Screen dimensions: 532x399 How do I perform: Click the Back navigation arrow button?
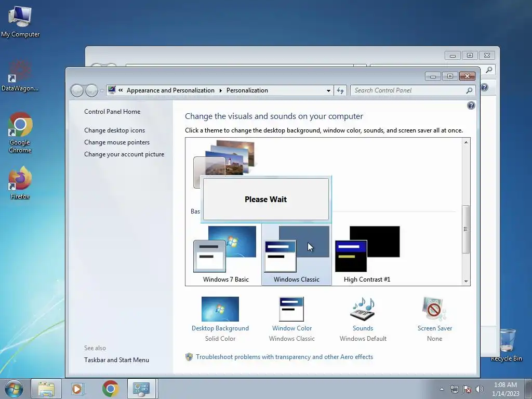click(x=77, y=90)
